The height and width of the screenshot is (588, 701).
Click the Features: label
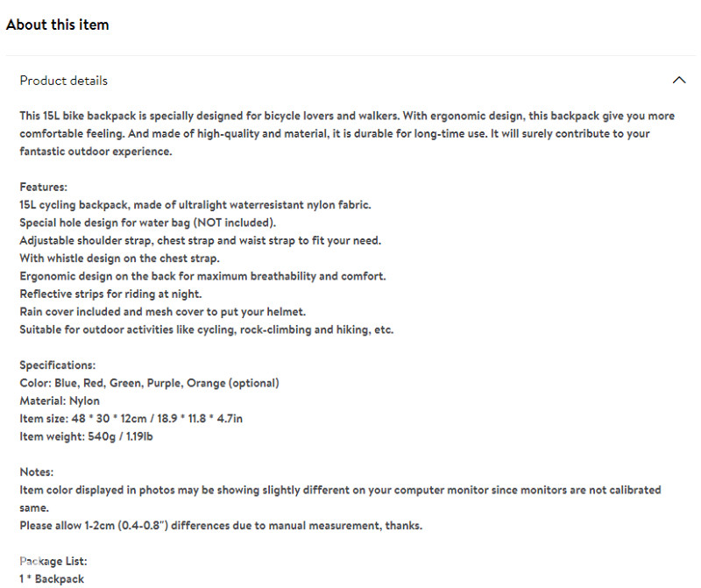click(43, 187)
